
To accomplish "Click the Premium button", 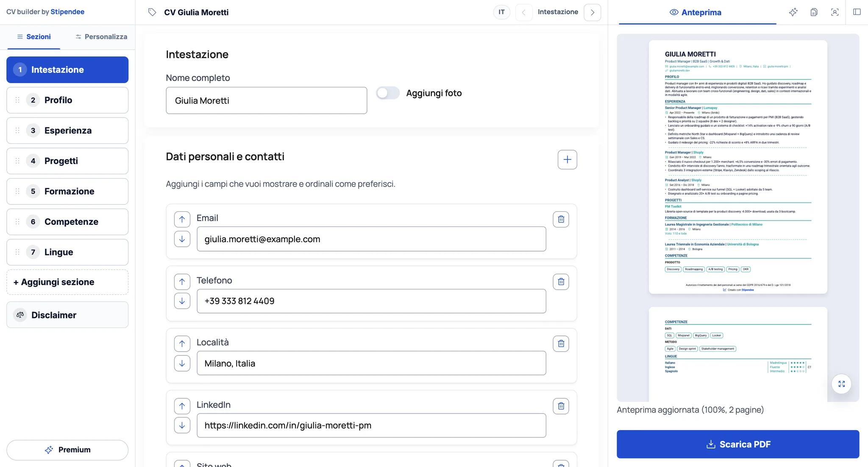I will coord(67,450).
